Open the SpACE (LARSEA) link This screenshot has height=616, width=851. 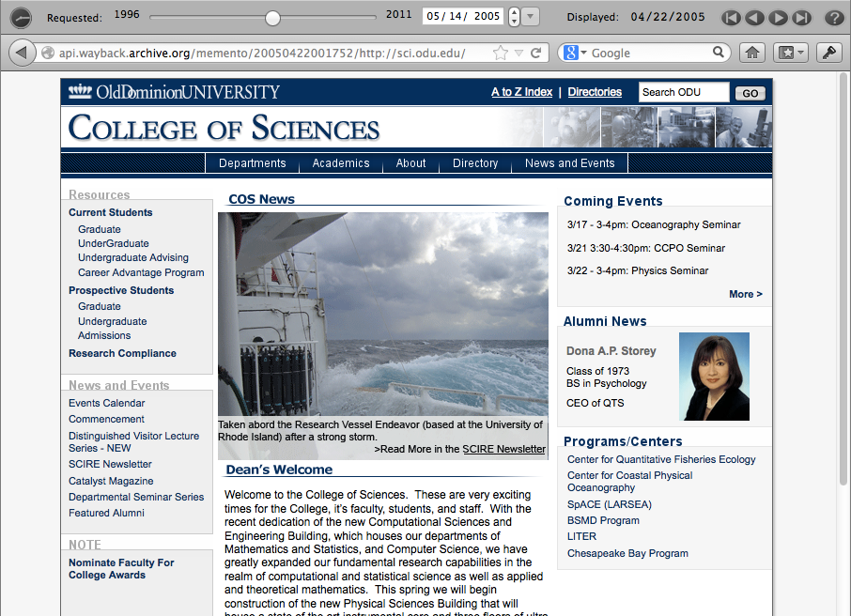pyautogui.click(x=610, y=505)
